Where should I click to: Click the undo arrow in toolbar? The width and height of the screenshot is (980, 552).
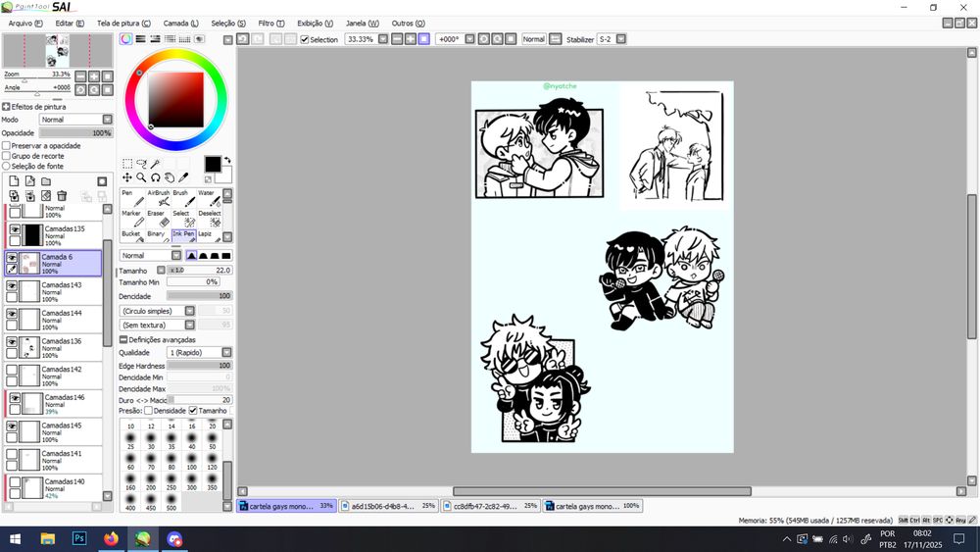[x=242, y=39]
